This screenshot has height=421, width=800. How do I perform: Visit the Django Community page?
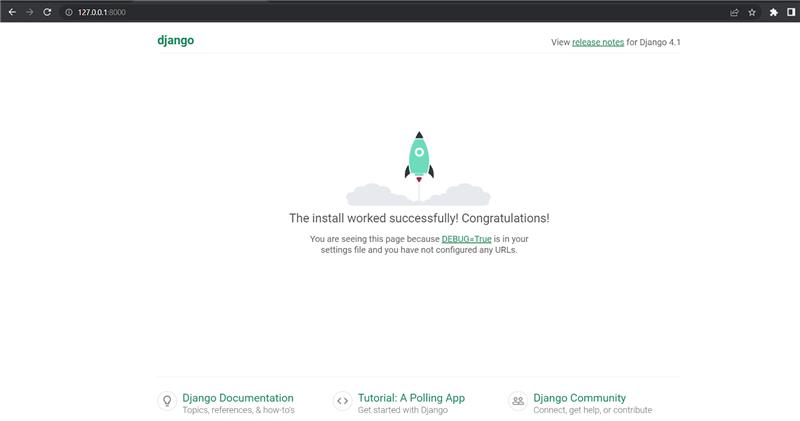tap(579, 398)
